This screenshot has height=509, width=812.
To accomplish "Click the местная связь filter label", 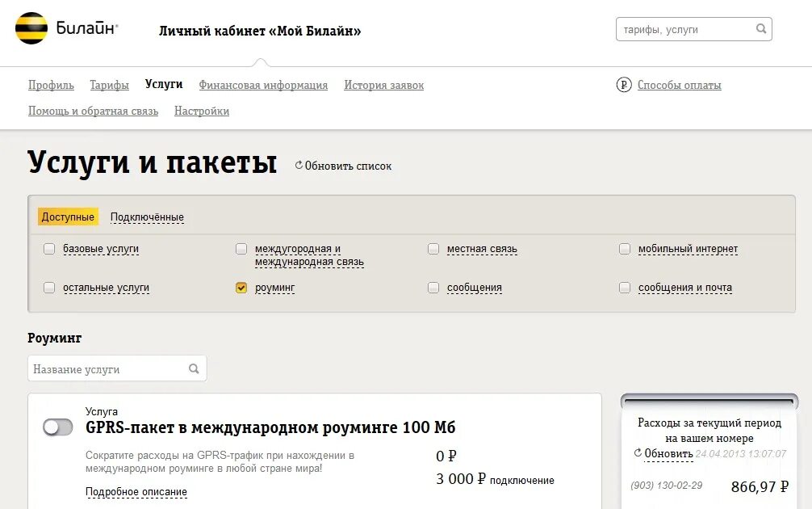I will 482,249.
